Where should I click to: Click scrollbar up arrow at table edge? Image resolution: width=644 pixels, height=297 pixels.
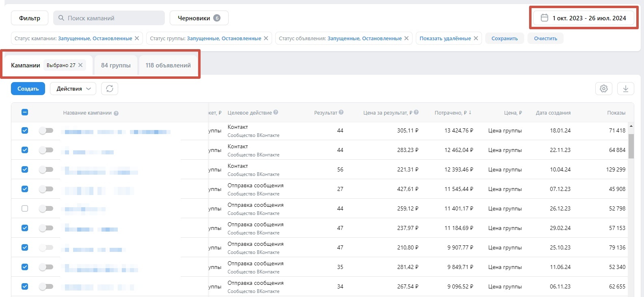(x=631, y=126)
